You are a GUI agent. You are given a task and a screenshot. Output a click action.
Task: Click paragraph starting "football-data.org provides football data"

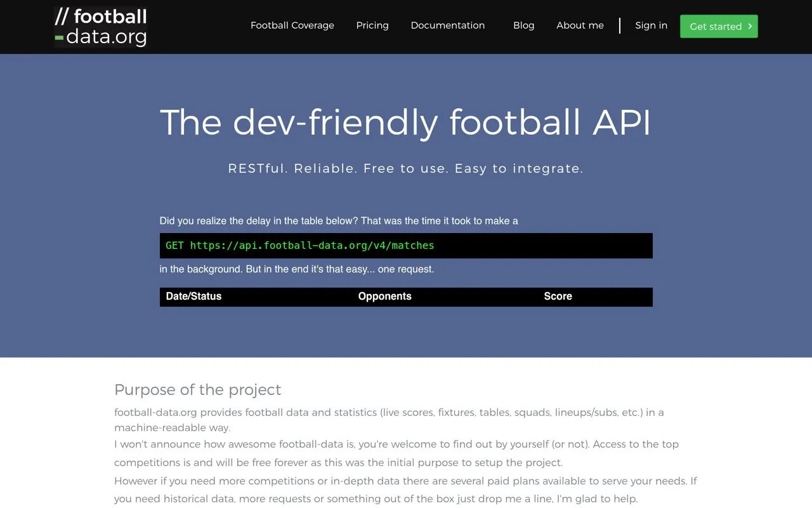click(x=389, y=420)
